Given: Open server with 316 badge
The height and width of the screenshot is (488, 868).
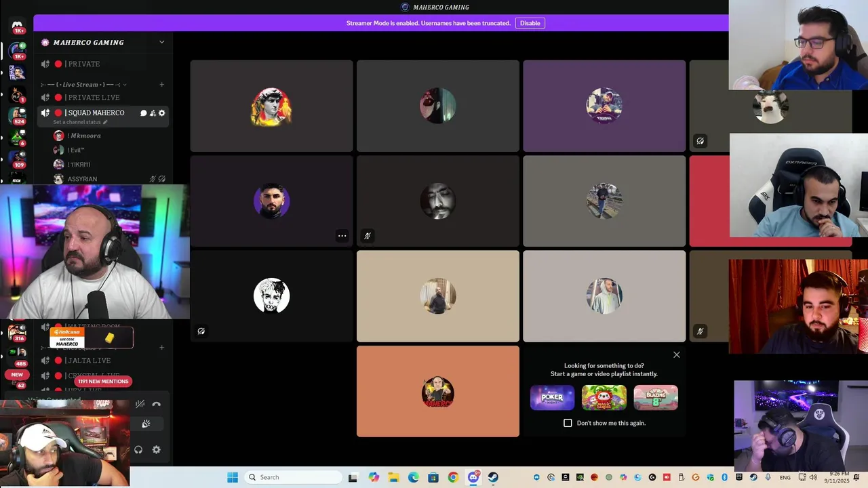Looking at the screenshot, I should click(x=16, y=332).
